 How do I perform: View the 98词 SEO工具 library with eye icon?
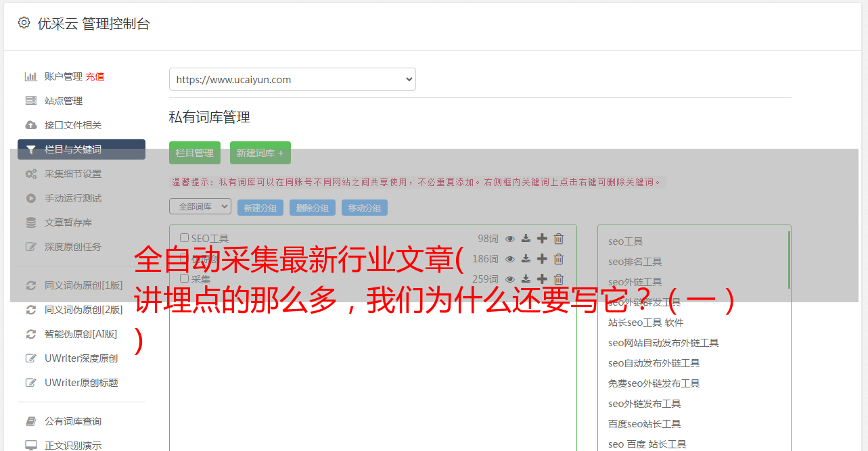(x=510, y=239)
